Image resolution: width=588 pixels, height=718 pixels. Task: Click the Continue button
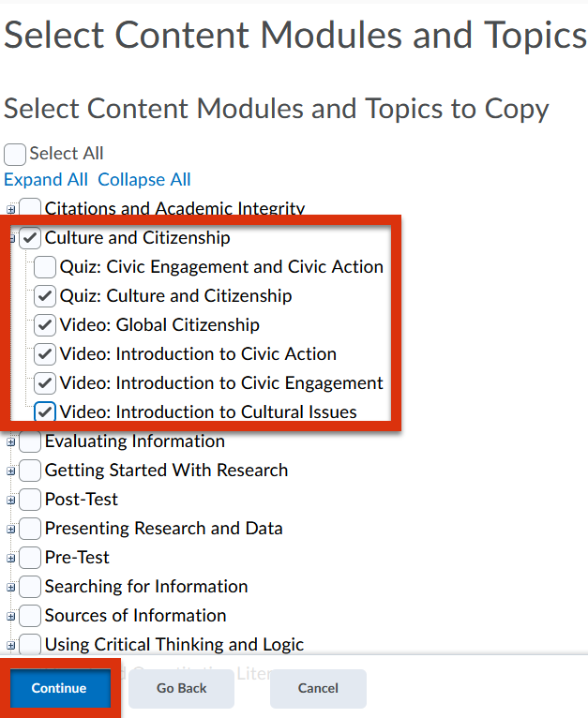59,688
